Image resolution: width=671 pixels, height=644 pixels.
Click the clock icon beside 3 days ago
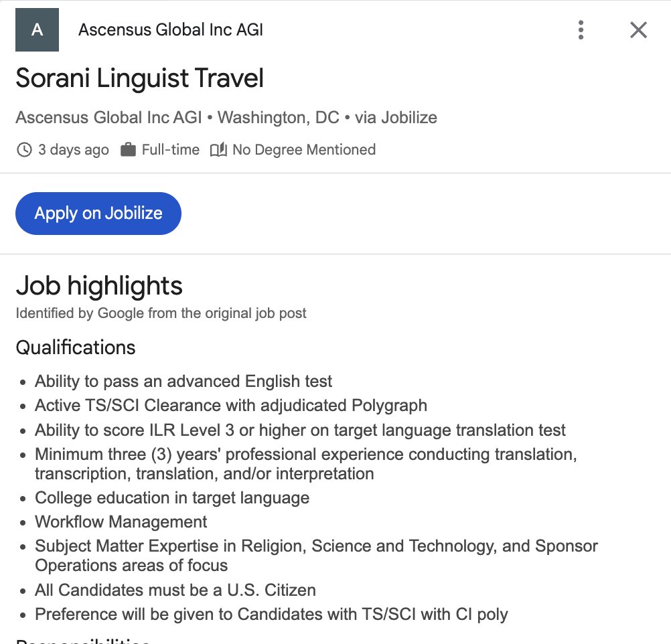click(x=24, y=150)
